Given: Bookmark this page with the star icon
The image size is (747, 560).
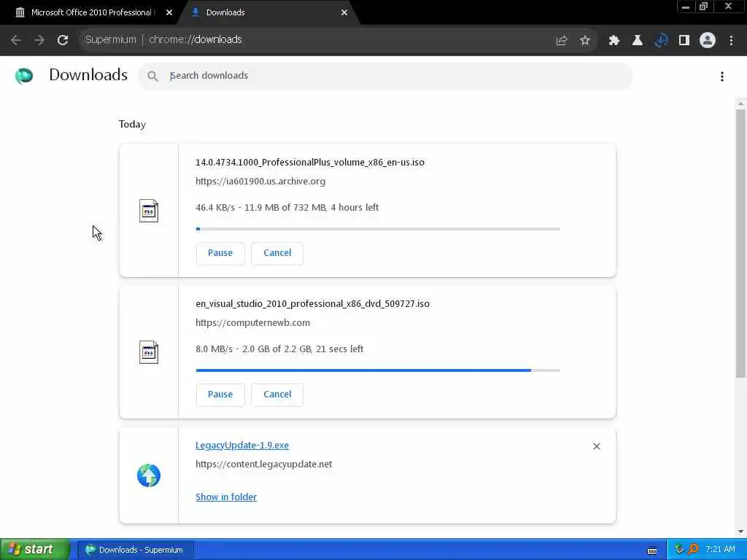Looking at the screenshot, I should [585, 41].
